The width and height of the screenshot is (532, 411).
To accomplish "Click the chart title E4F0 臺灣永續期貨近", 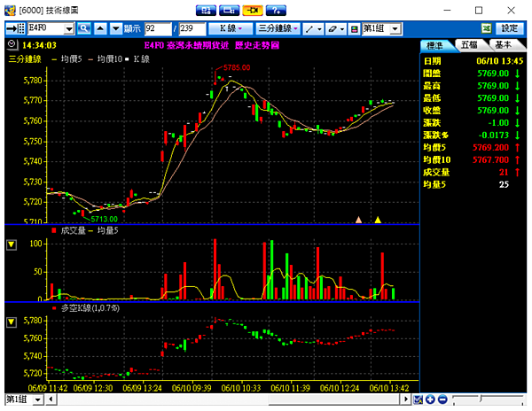I will (186, 45).
